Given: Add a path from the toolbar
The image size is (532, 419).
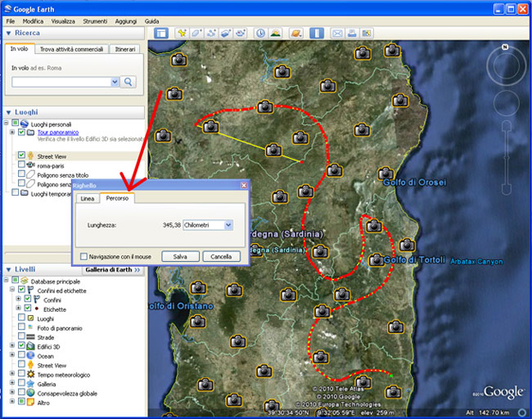Looking at the screenshot, I should 211,33.
